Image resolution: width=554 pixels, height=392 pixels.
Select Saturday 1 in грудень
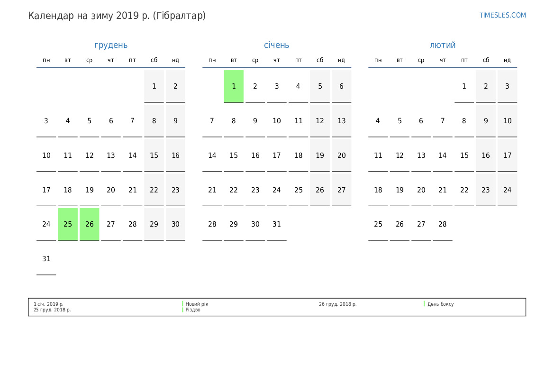coord(154,86)
